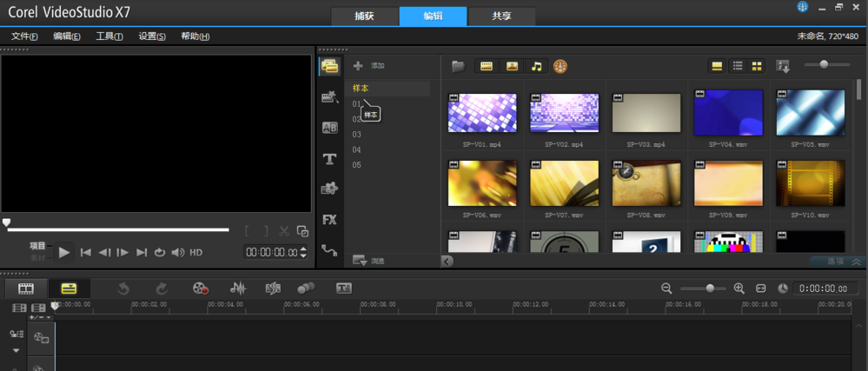Open the 帮助(H) menu
The width and height of the screenshot is (868, 371).
[x=195, y=36]
